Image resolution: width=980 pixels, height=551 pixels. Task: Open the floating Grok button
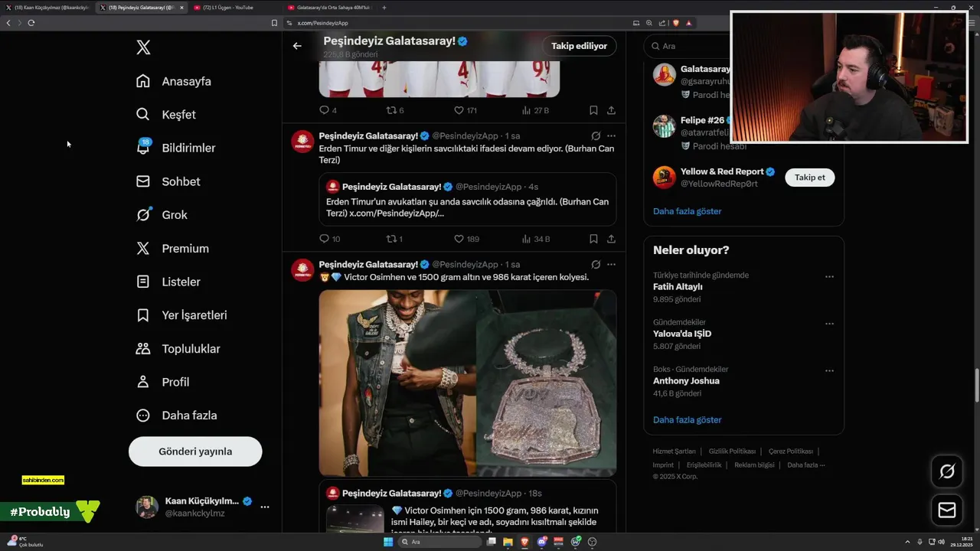point(947,471)
